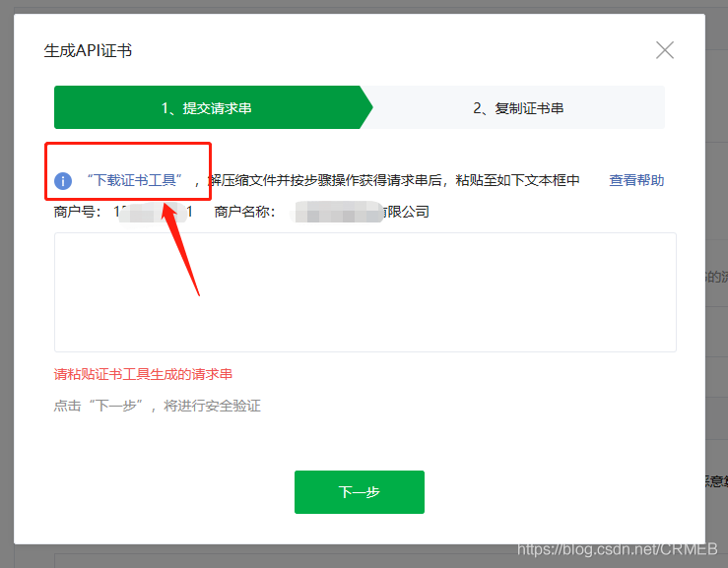Viewport: 728px width, 568px height.
Task: Click the green 下一步 button
Action: coord(360,492)
